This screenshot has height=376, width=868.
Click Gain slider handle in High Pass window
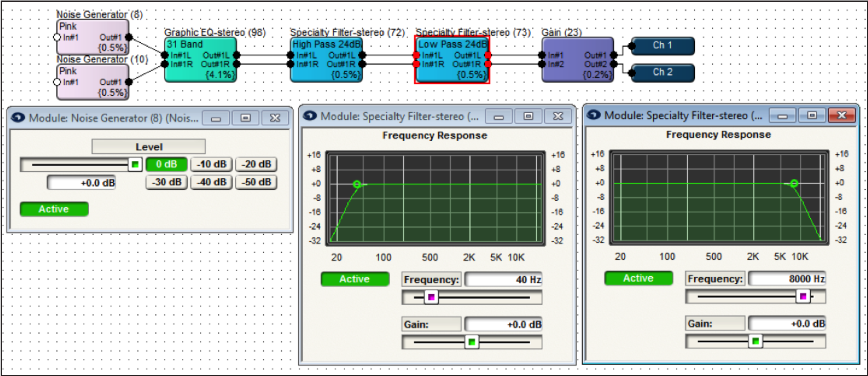click(472, 342)
